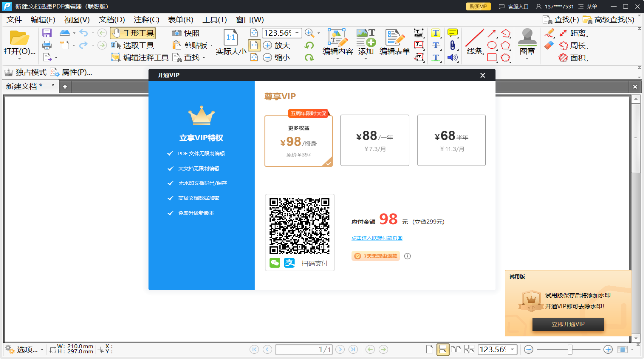The width and height of the screenshot is (644, 359).
Task: Toggle 独占模式 exclusive mode
Action: [26, 72]
